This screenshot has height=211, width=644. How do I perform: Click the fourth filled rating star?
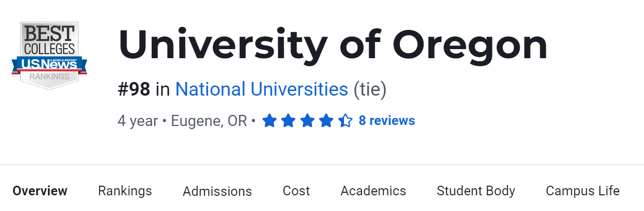click(326, 121)
